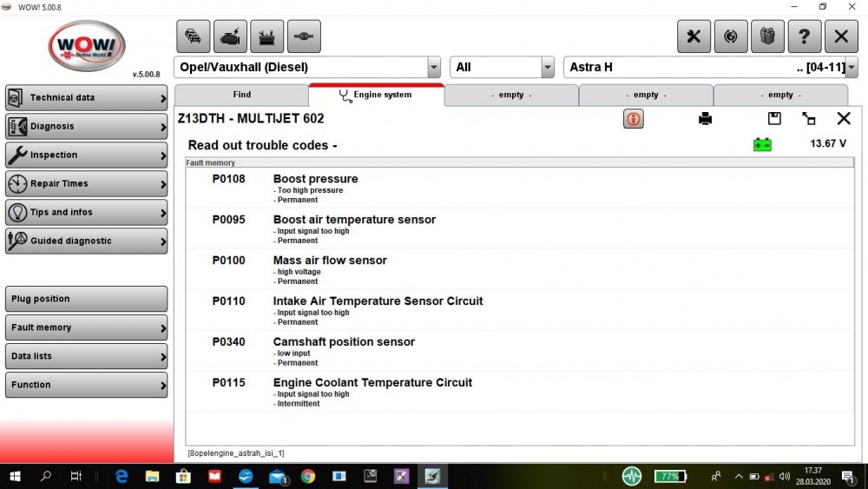Expand the Technical data menu
The image size is (868, 489).
pyautogui.click(x=86, y=98)
